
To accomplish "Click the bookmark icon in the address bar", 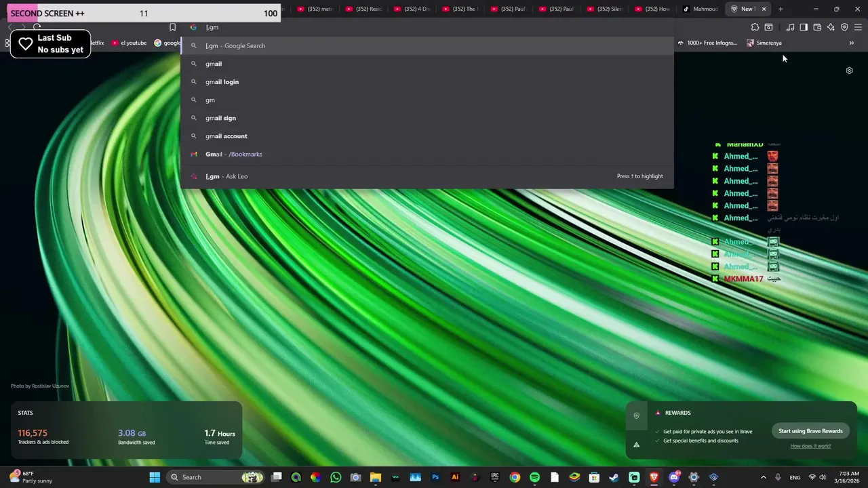I will pos(172,27).
